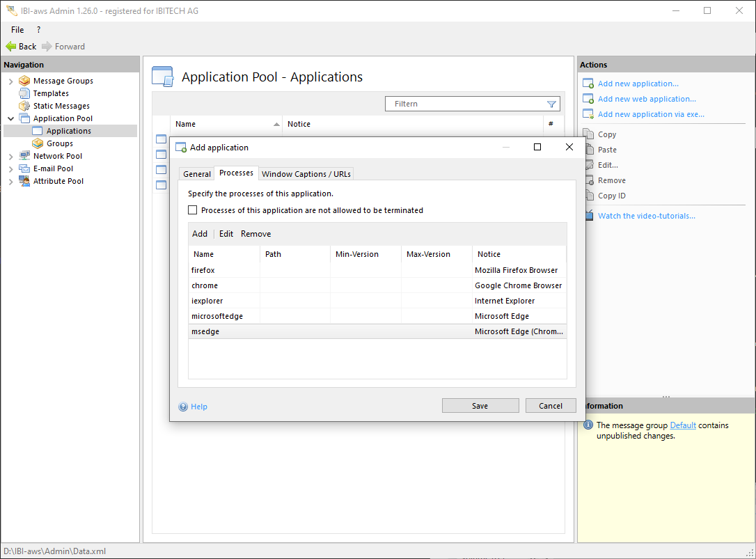Screen dimensions: 756x559
Task: Click into the Filtern search field
Action: [x=466, y=104]
